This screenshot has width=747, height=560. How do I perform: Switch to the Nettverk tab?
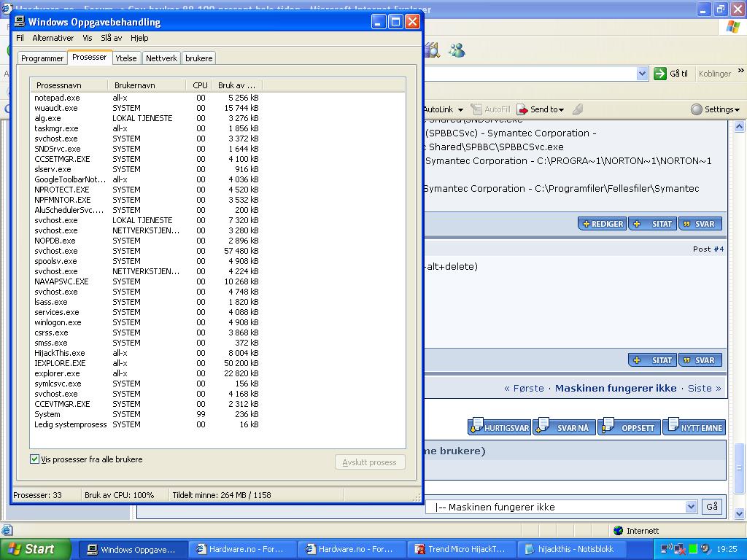(161, 58)
